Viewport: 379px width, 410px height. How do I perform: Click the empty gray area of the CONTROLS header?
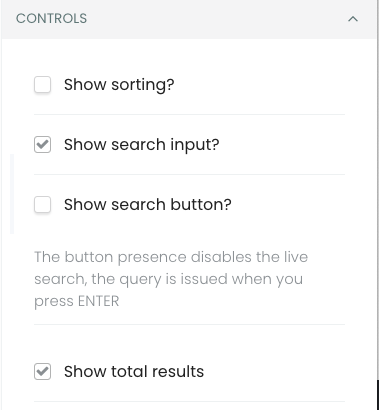(217, 19)
